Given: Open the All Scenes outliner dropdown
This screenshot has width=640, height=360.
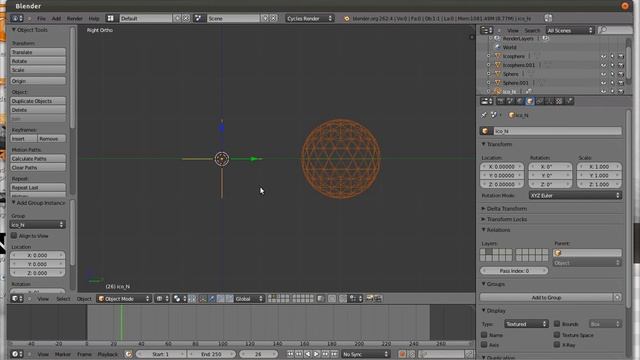Looking at the screenshot, I should [570, 30].
